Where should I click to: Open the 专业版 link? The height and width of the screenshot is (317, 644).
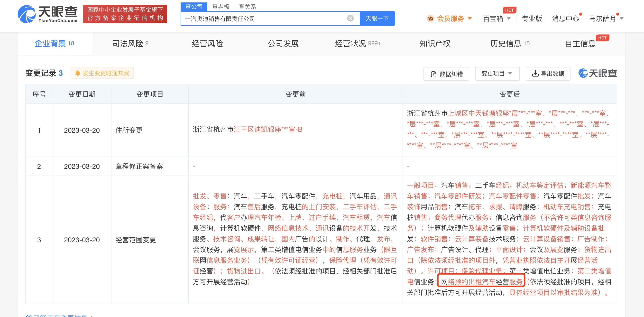pyautogui.click(x=532, y=19)
